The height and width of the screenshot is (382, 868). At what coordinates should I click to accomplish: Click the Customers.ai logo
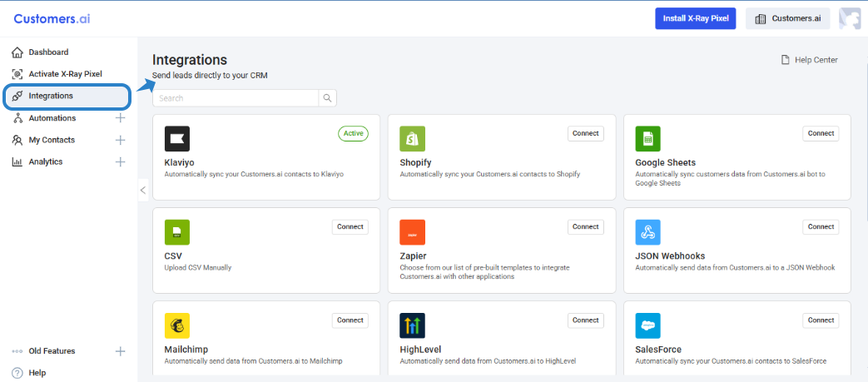tap(52, 18)
